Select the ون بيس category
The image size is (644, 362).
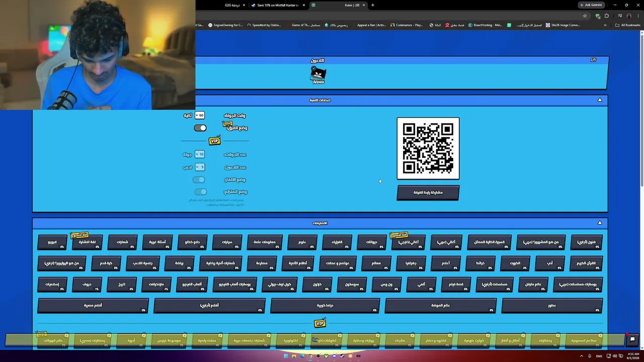point(386,284)
